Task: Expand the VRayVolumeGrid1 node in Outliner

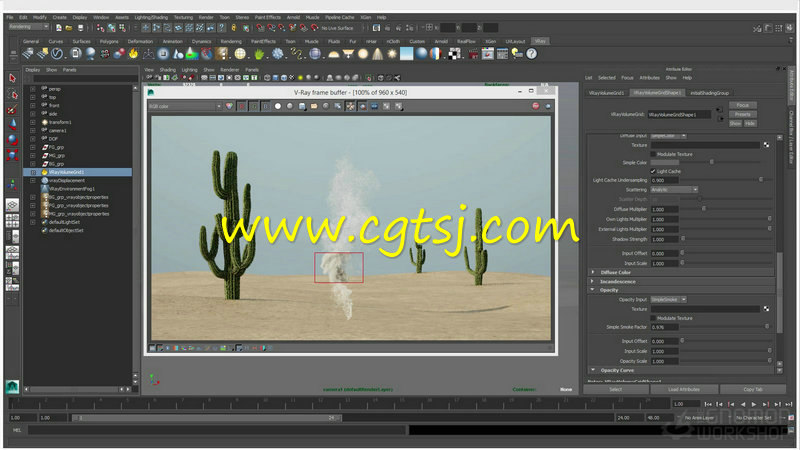Action: tap(33, 172)
